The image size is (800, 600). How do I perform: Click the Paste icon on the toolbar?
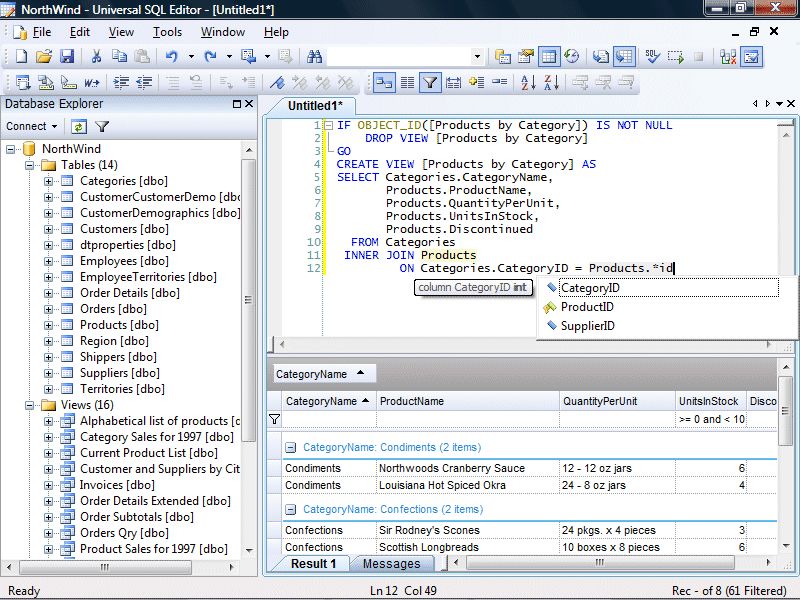click(140, 58)
